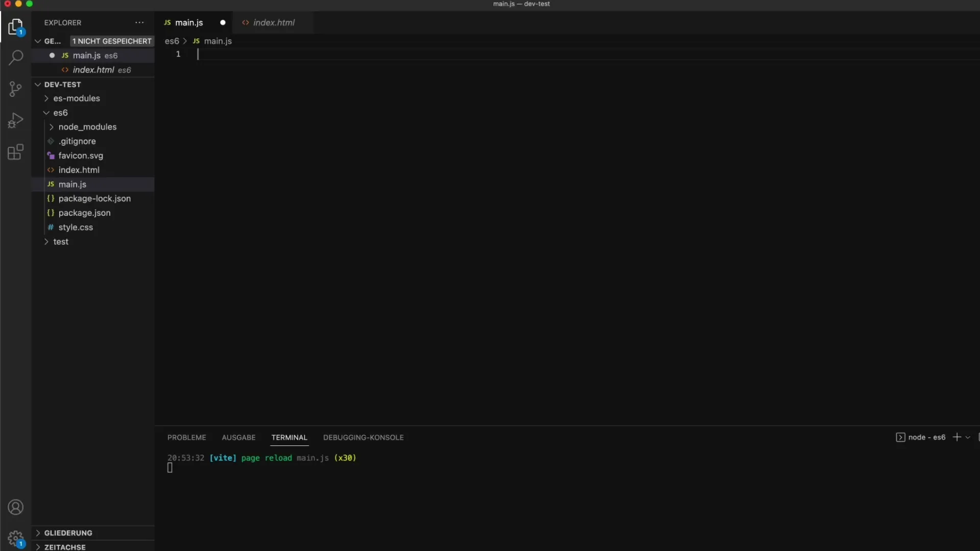Click the EXPLORER panel title
The width and height of the screenshot is (980, 551).
[63, 22]
